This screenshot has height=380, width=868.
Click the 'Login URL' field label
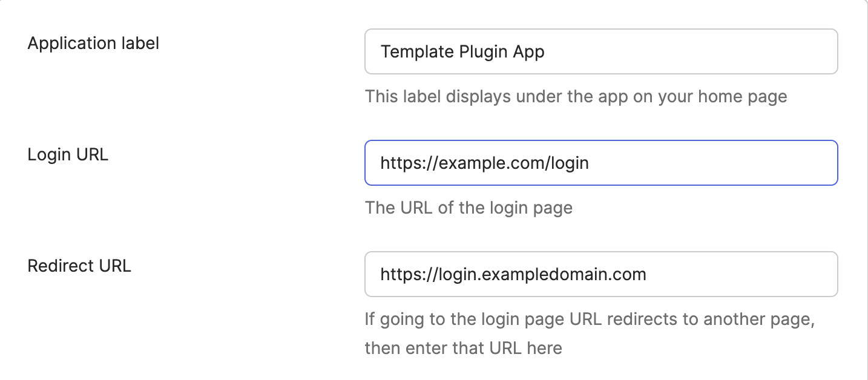(68, 154)
